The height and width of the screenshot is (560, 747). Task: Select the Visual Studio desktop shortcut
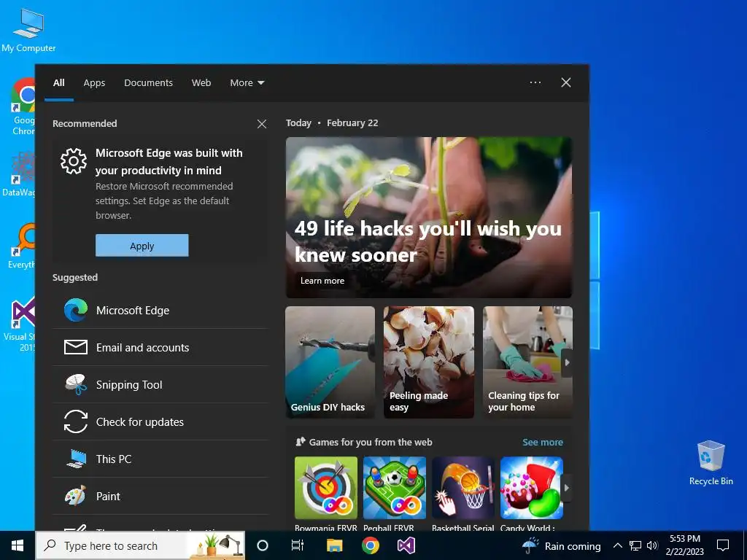point(20,324)
